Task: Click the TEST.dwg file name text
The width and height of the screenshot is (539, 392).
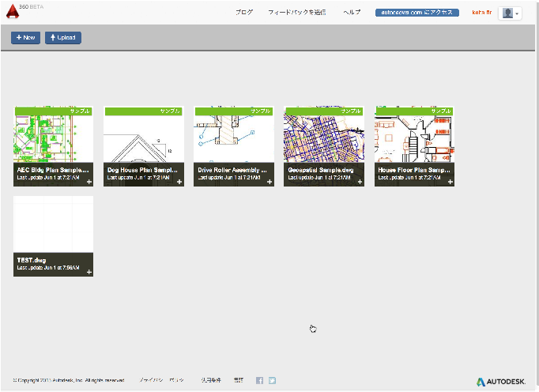Action: coord(32,260)
